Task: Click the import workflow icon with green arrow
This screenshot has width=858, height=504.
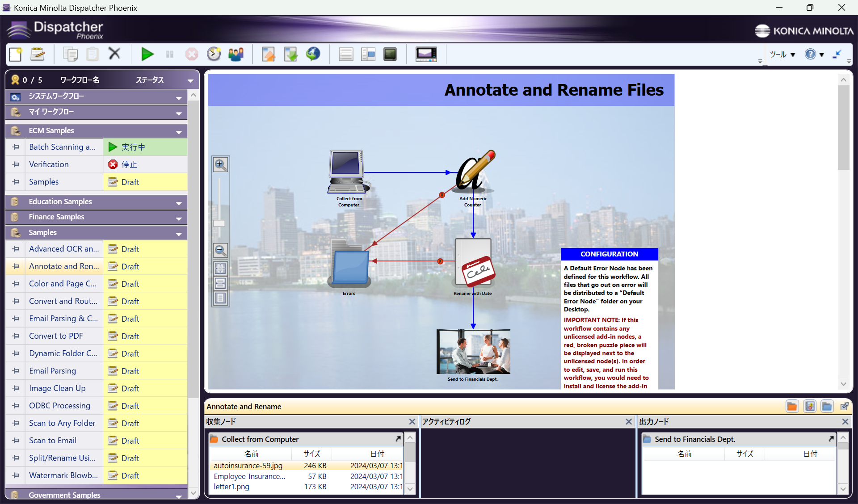Action: point(290,54)
